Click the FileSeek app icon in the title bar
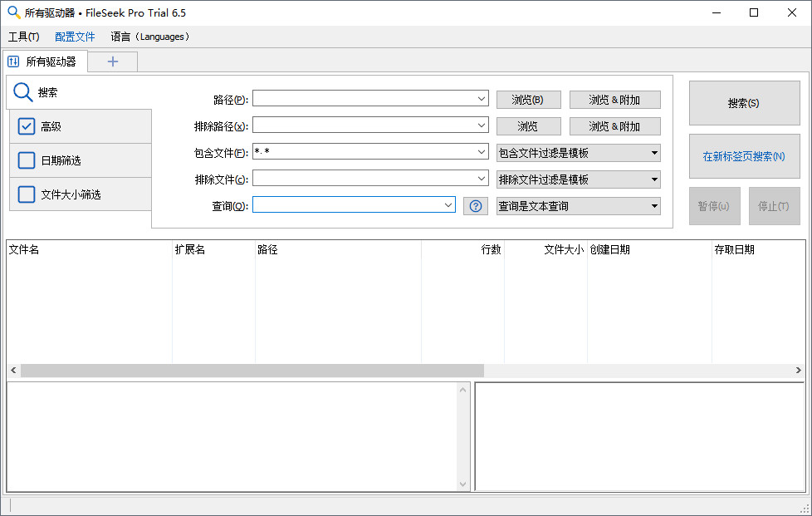This screenshot has height=516, width=812. (13, 12)
